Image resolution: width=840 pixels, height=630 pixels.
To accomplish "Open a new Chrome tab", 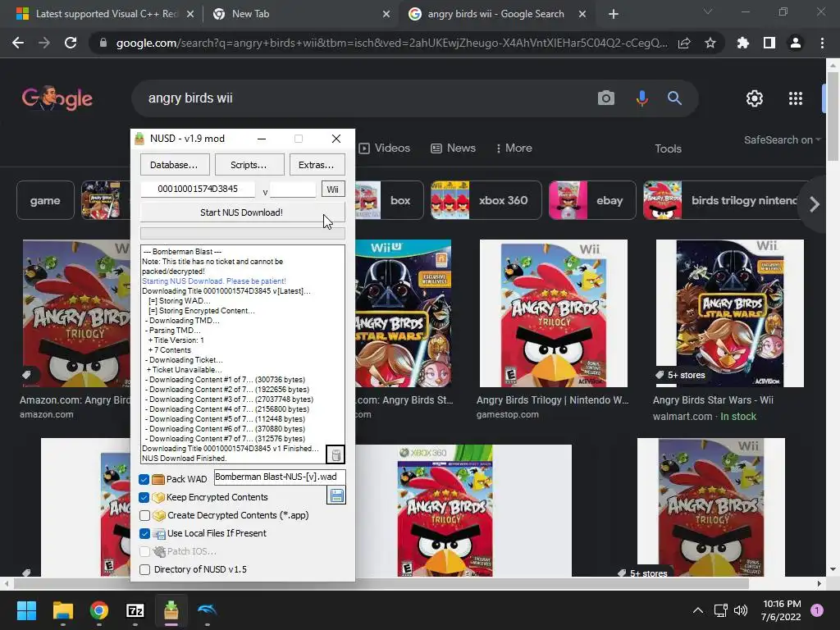I will click(x=614, y=14).
